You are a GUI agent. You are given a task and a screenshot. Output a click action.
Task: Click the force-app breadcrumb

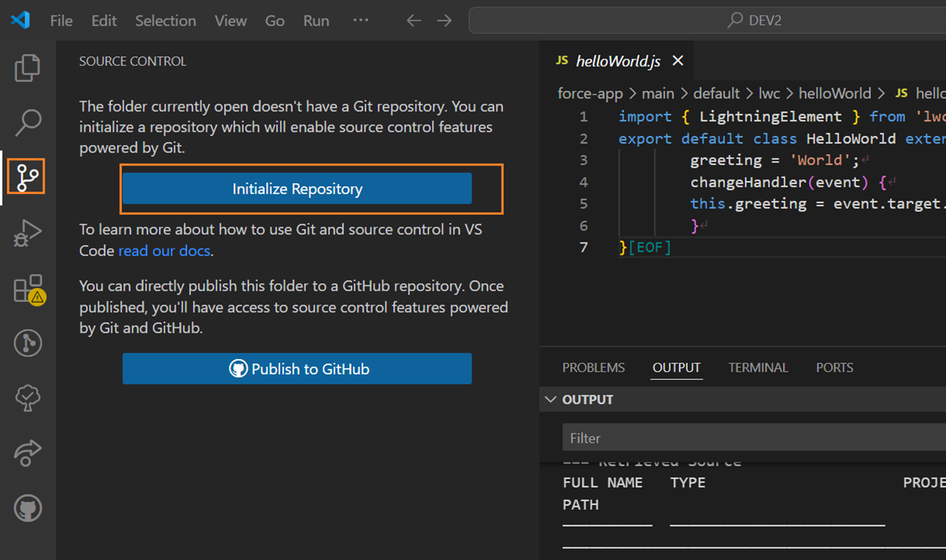590,93
